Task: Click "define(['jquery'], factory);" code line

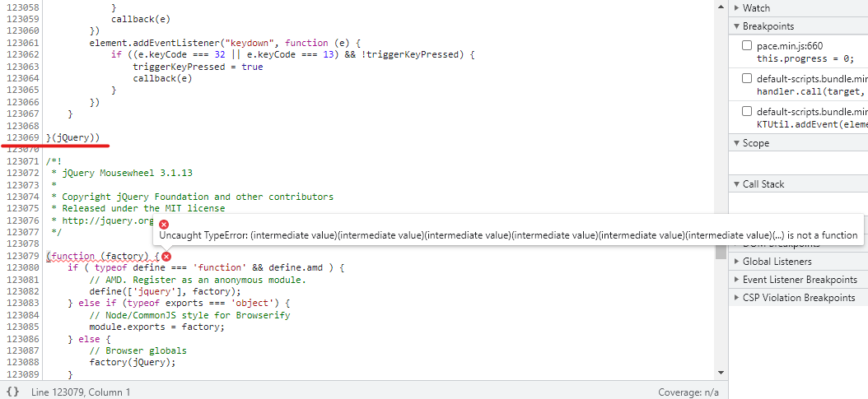Action: 166,291
